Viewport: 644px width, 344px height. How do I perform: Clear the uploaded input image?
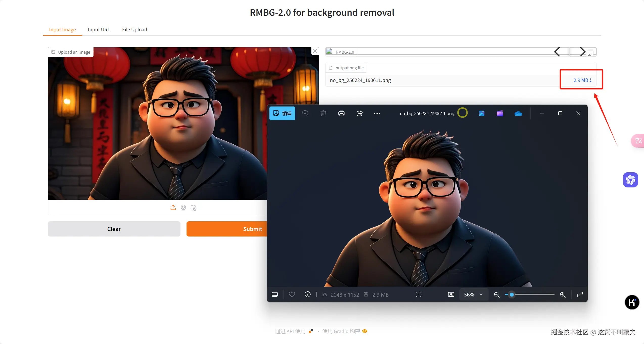114,229
